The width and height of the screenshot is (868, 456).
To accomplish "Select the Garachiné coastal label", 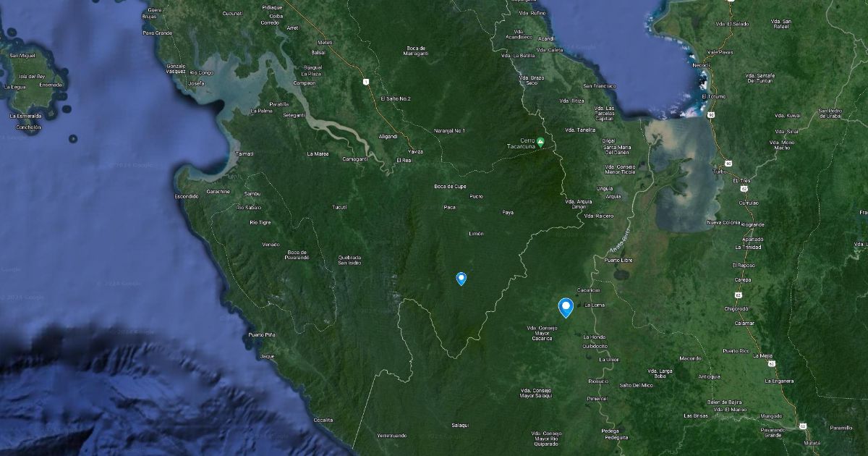I will pos(218,191).
